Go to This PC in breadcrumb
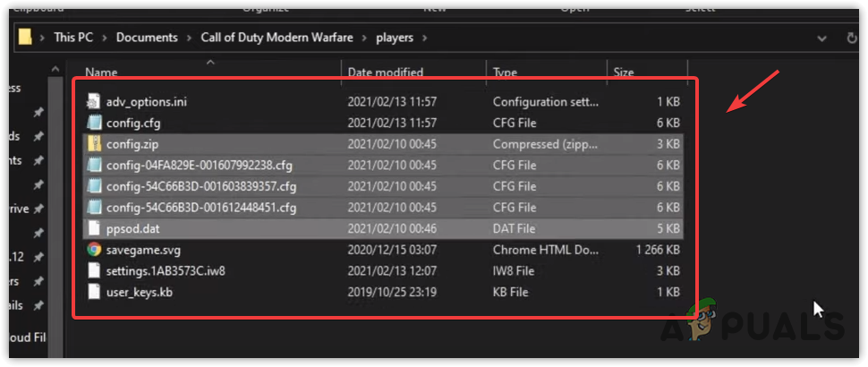 pos(73,38)
